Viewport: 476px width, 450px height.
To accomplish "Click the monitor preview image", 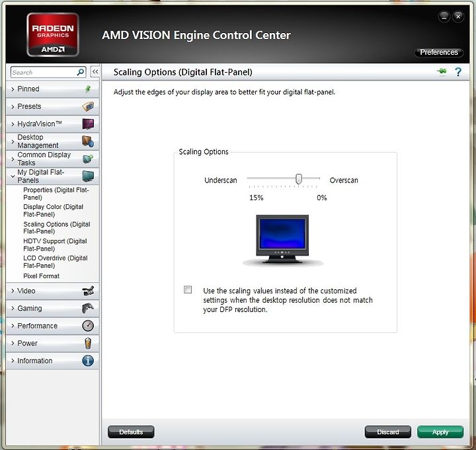I will click(x=282, y=240).
